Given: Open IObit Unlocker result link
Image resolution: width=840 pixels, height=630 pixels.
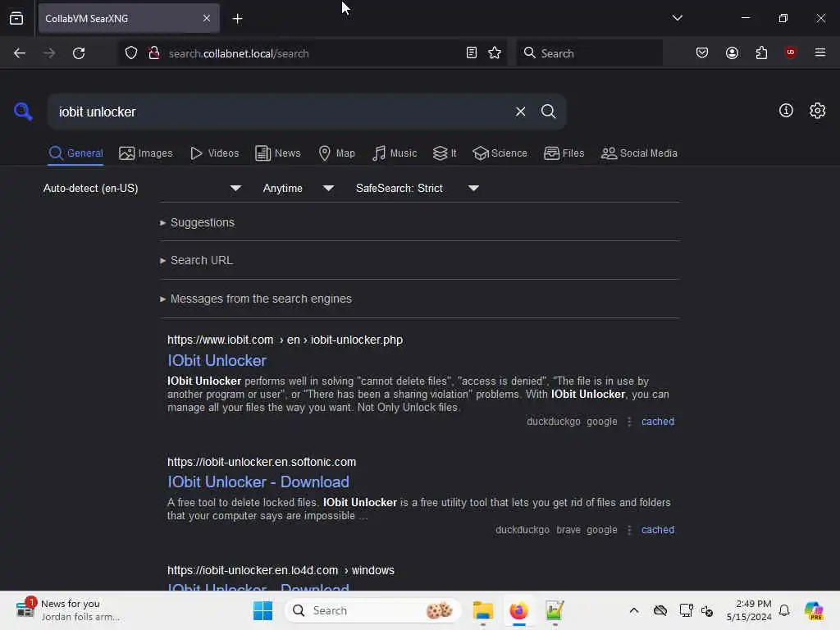Looking at the screenshot, I should [x=217, y=361].
